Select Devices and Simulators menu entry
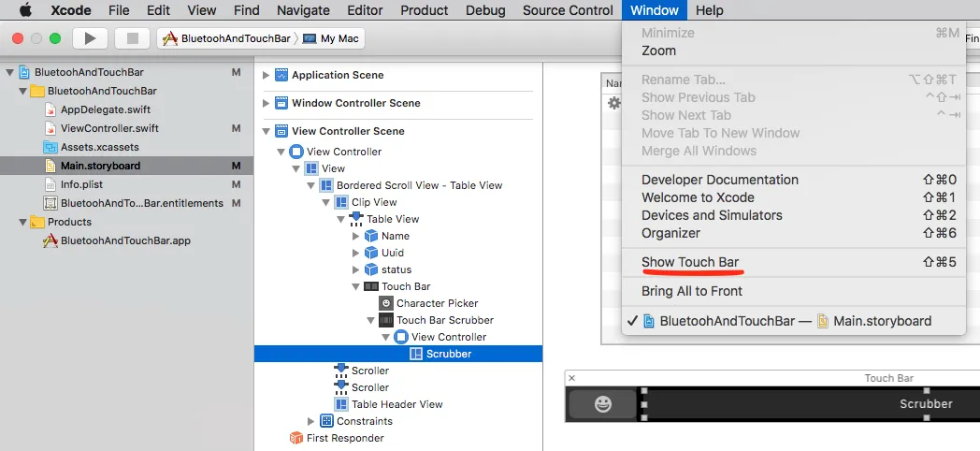Image resolution: width=980 pixels, height=451 pixels. tap(712, 215)
